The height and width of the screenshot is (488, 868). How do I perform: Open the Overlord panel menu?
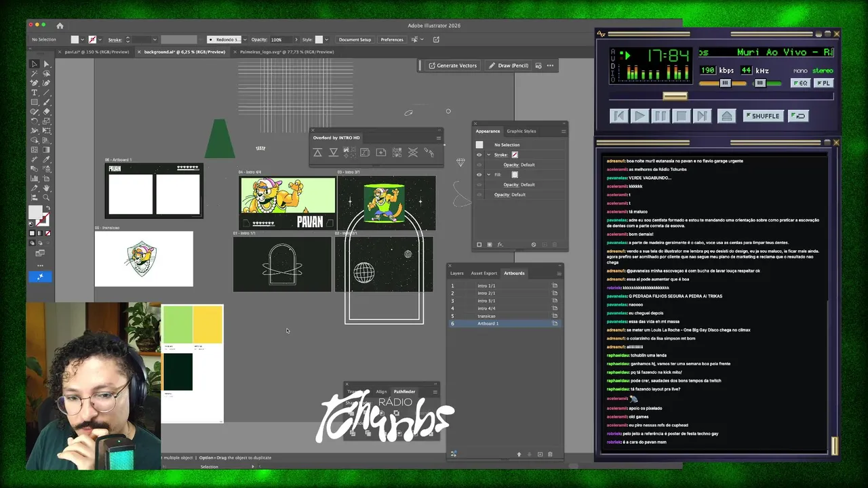point(439,138)
